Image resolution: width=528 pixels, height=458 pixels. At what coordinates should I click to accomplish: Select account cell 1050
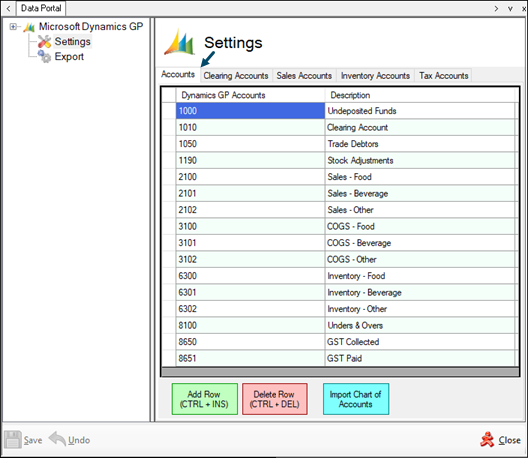(250, 144)
